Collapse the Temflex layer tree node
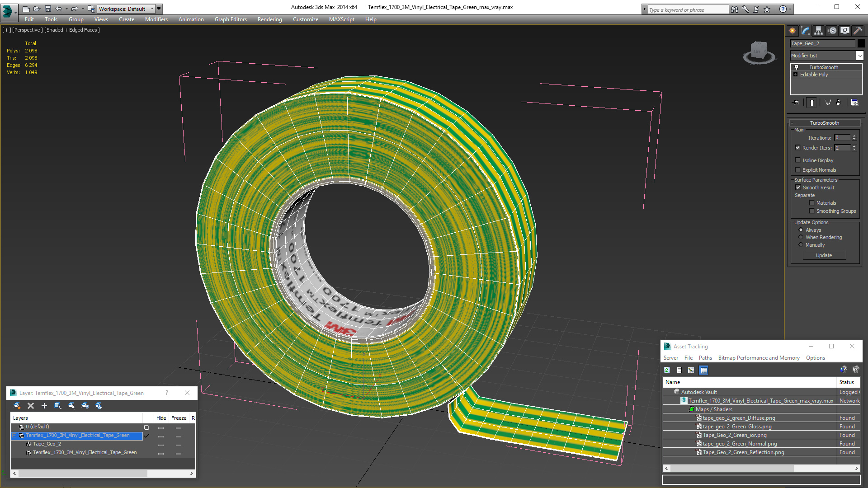The height and width of the screenshot is (488, 868). (x=14, y=436)
